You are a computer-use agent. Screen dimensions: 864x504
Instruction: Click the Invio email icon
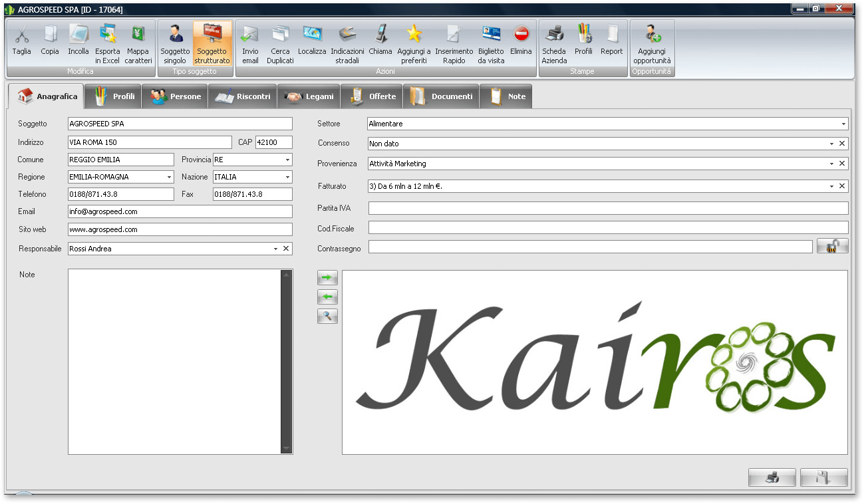pyautogui.click(x=250, y=35)
